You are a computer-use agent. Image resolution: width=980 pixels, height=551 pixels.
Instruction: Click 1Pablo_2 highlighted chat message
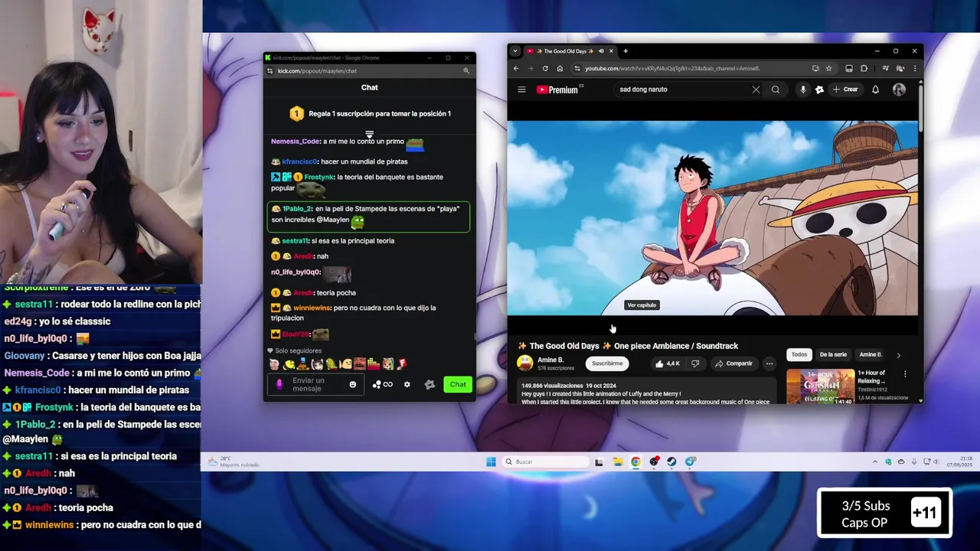[368, 217]
